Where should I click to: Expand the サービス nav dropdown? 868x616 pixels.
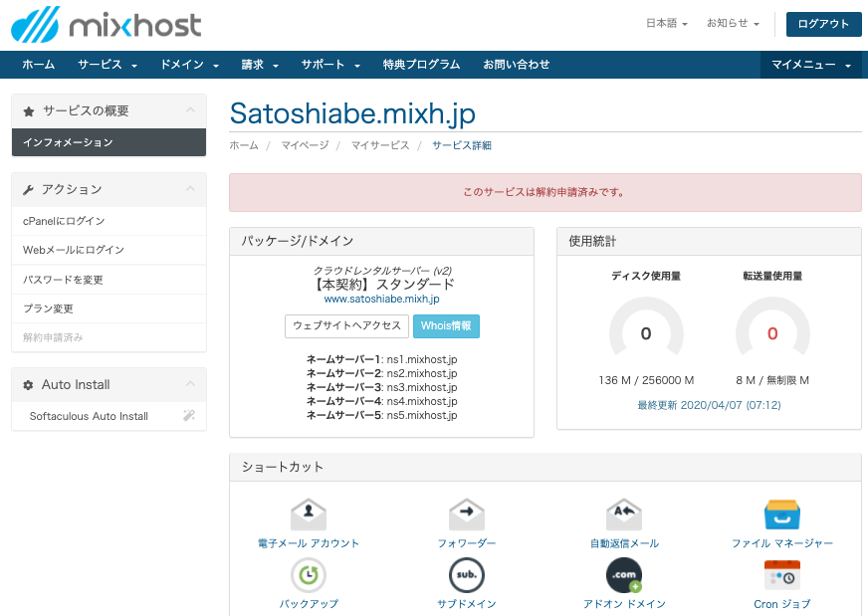point(108,65)
